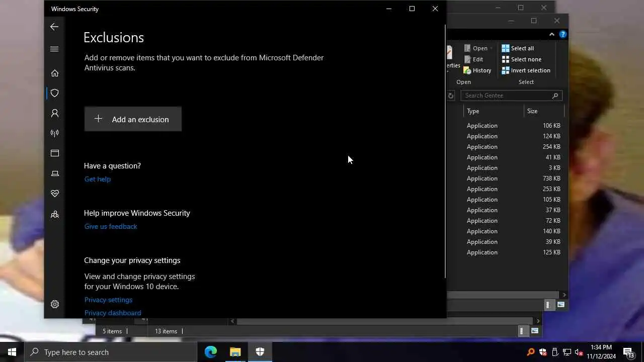Image resolution: width=644 pixels, height=362 pixels.
Task: Click Open in File Explorer ribbon
Action: coord(475,48)
